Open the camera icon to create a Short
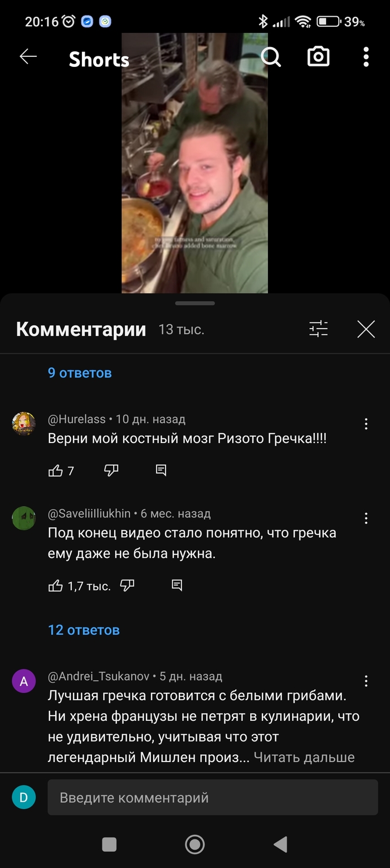The width and height of the screenshot is (390, 868). click(318, 57)
